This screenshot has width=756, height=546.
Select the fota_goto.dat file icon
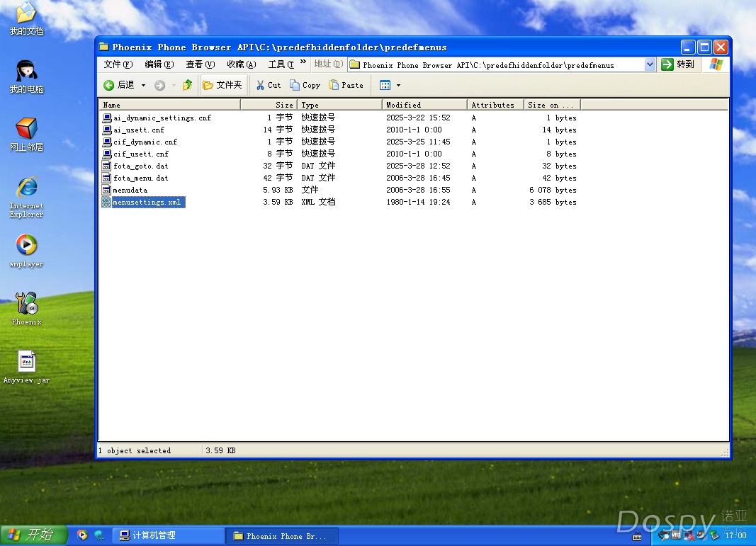click(107, 166)
